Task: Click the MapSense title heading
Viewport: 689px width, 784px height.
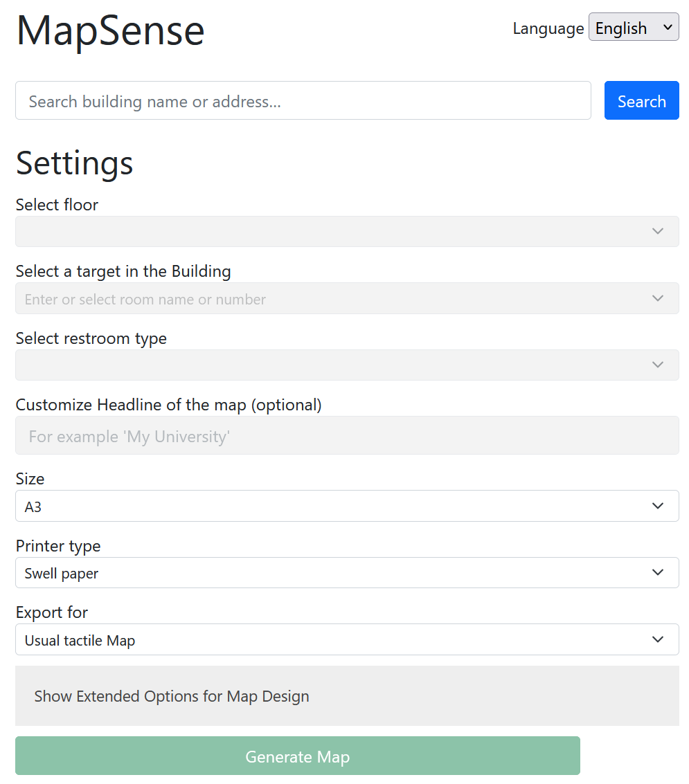Action: pos(110,31)
